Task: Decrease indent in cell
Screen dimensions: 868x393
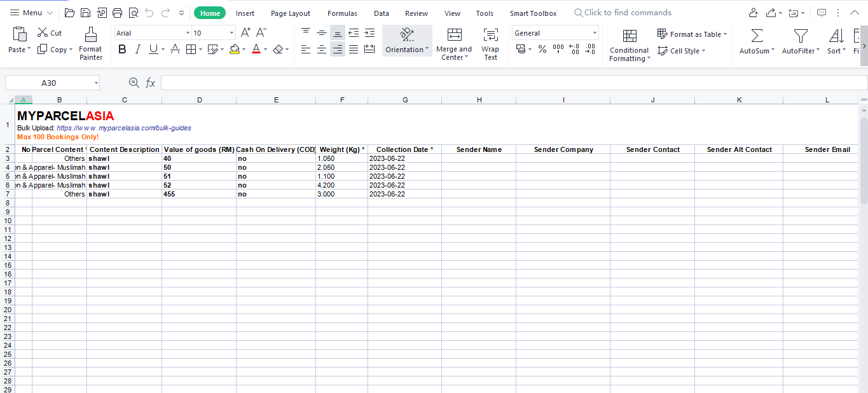Action: 354,32
